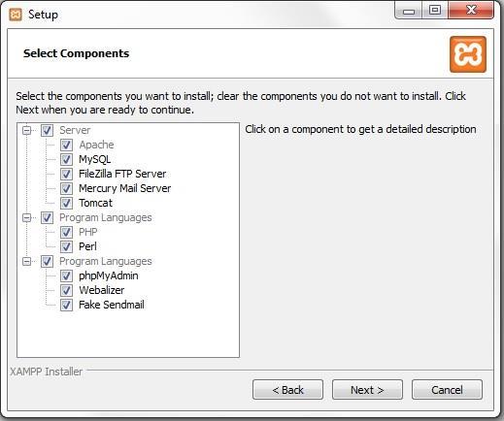Uncheck the FileZilla FTP Server checkbox

[66, 174]
